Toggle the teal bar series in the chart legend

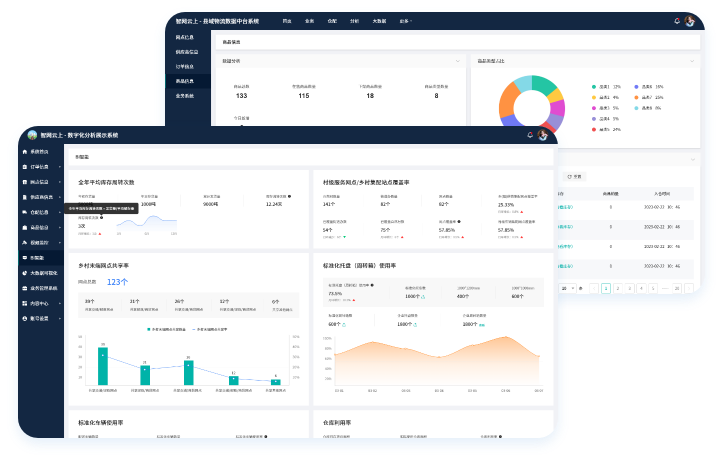point(149,329)
